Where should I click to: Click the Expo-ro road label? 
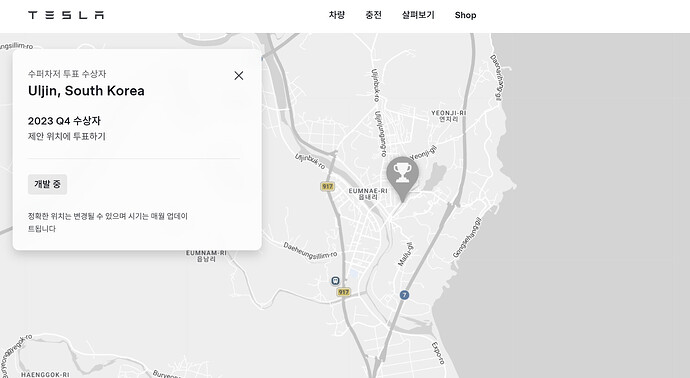coord(438,353)
